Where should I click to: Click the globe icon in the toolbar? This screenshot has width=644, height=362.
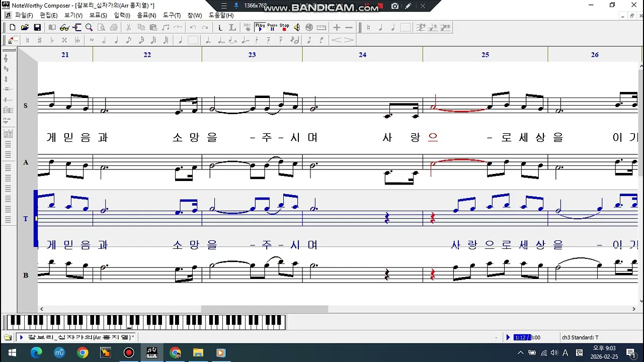click(x=309, y=28)
